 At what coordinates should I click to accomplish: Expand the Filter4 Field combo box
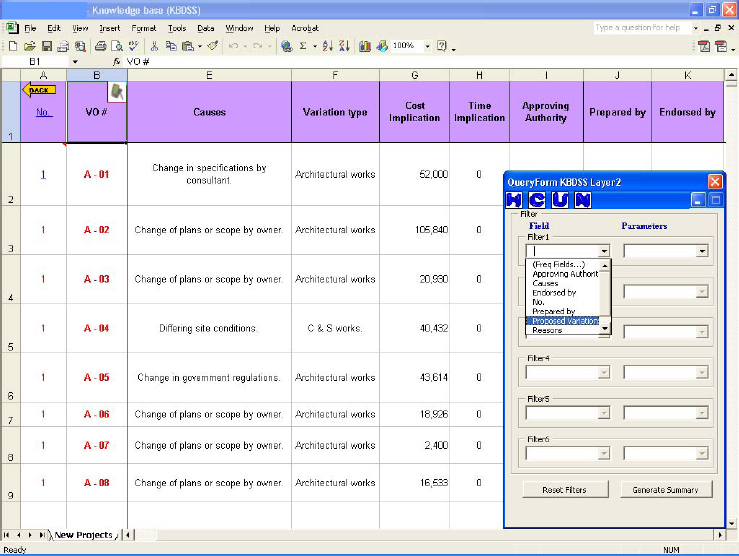click(604, 373)
